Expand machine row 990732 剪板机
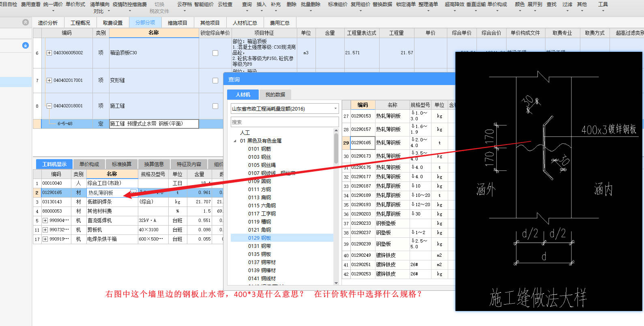The height and width of the screenshot is (326, 644). click(45, 230)
